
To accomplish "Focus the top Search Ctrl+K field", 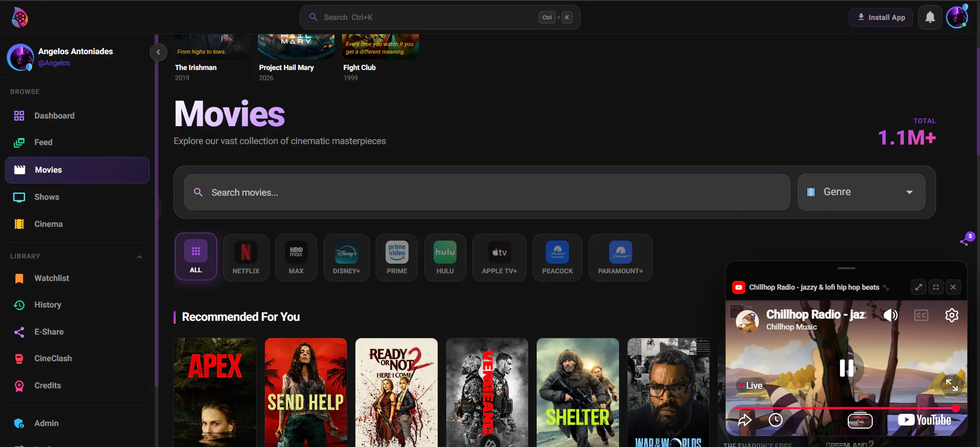I will 440,17.
